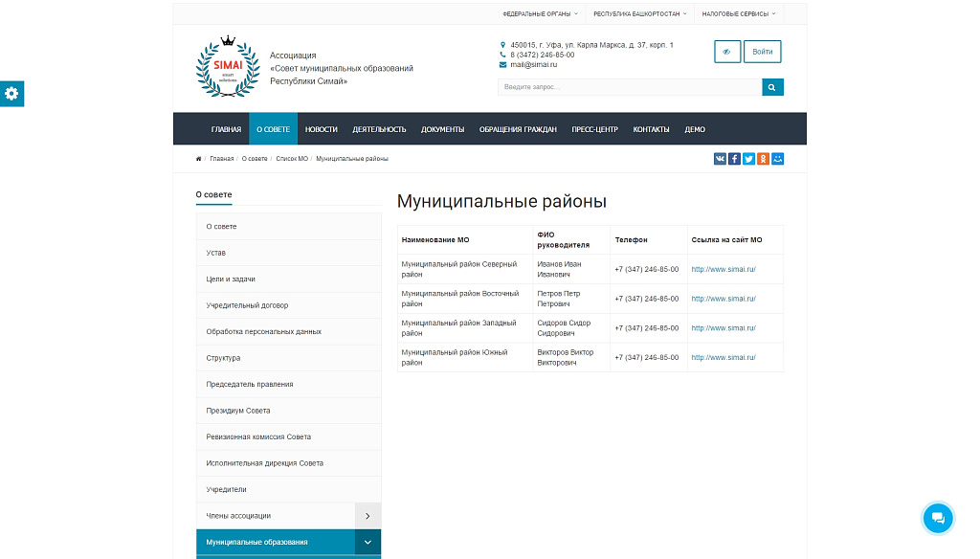The height and width of the screenshot is (559, 980).
Task: Share the page on Twitter
Action: click(x=748, y=158)
